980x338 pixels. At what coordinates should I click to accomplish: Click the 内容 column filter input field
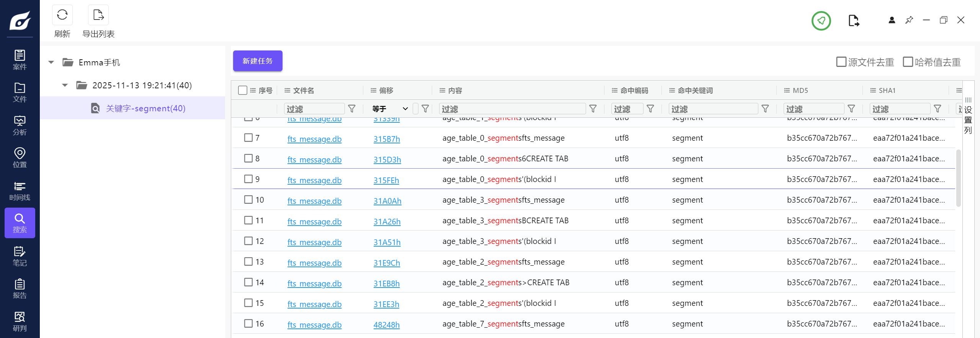point(512,109)
